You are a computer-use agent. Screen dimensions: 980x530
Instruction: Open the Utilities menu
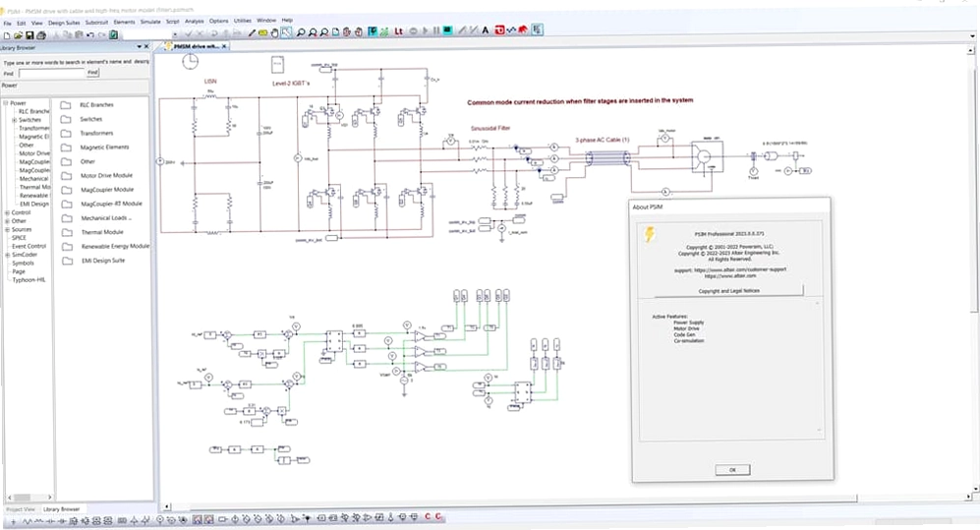pyautogui.click(x=243, y=21)
